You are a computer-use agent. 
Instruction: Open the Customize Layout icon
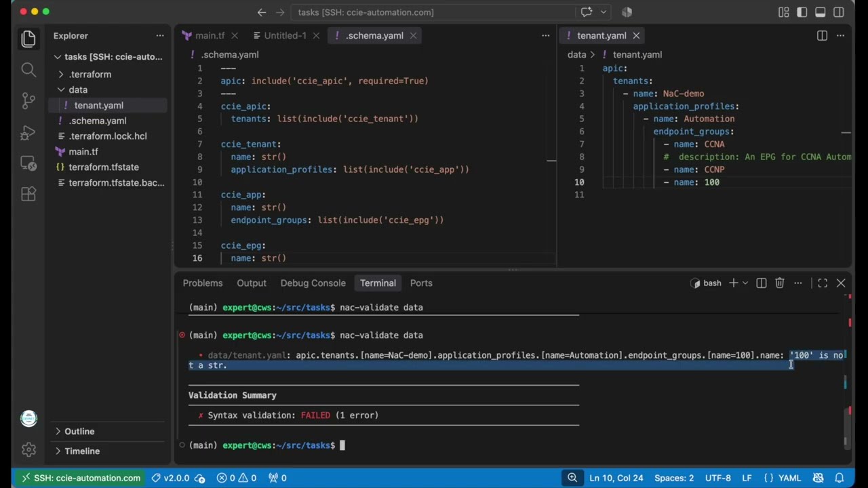point(784,12)
